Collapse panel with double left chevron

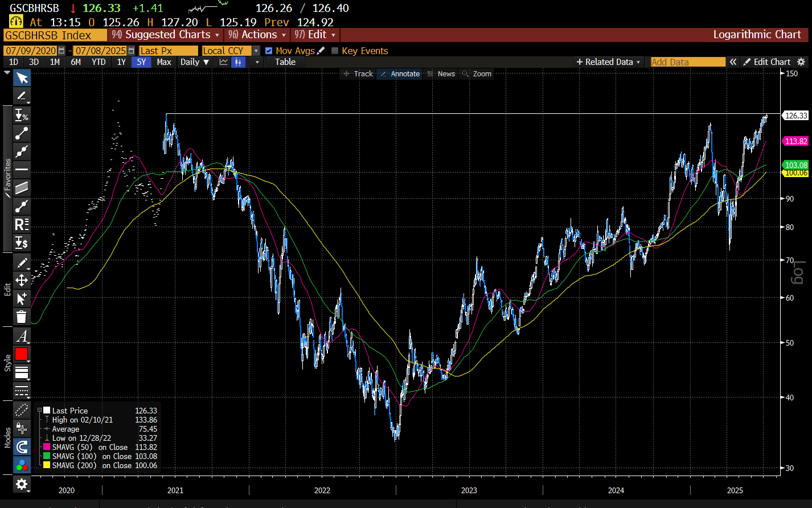click(733, 62)
